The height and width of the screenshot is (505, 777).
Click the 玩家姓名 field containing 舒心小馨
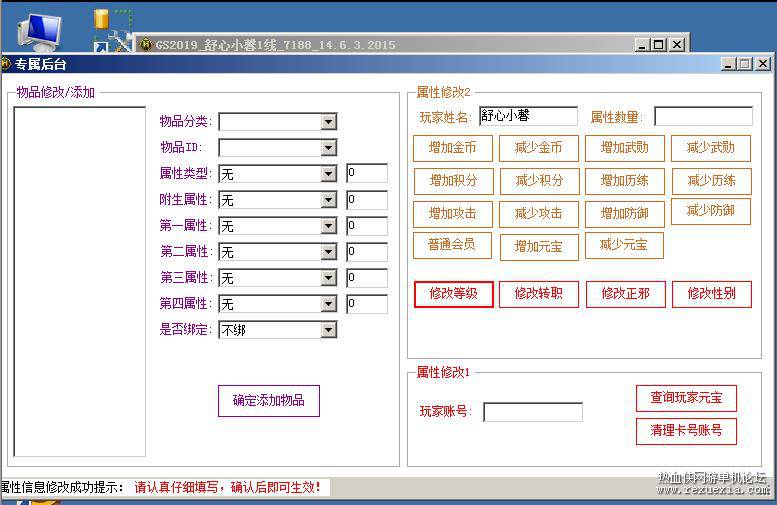(528, 116)
